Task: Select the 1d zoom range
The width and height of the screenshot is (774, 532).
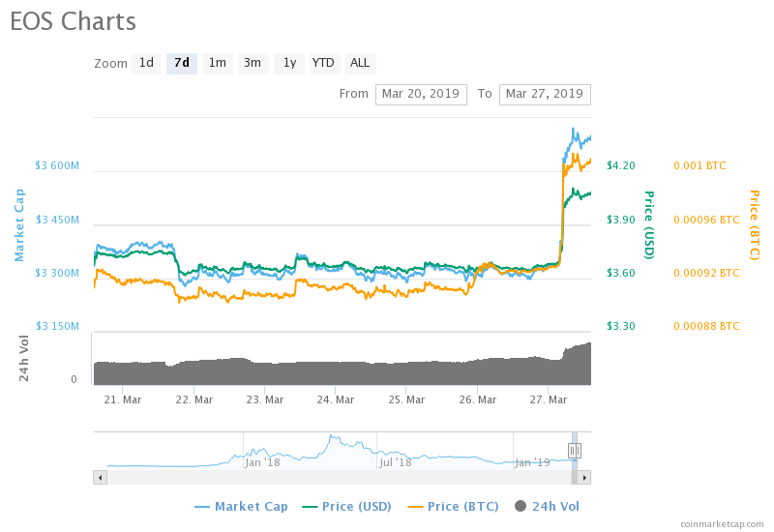Action: 146,63
